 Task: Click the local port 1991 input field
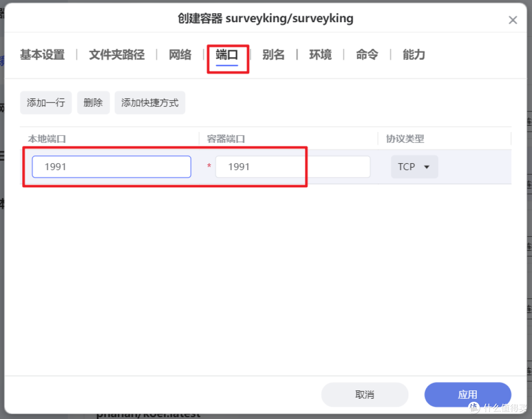pyautogui.click(x=111, y=167)
